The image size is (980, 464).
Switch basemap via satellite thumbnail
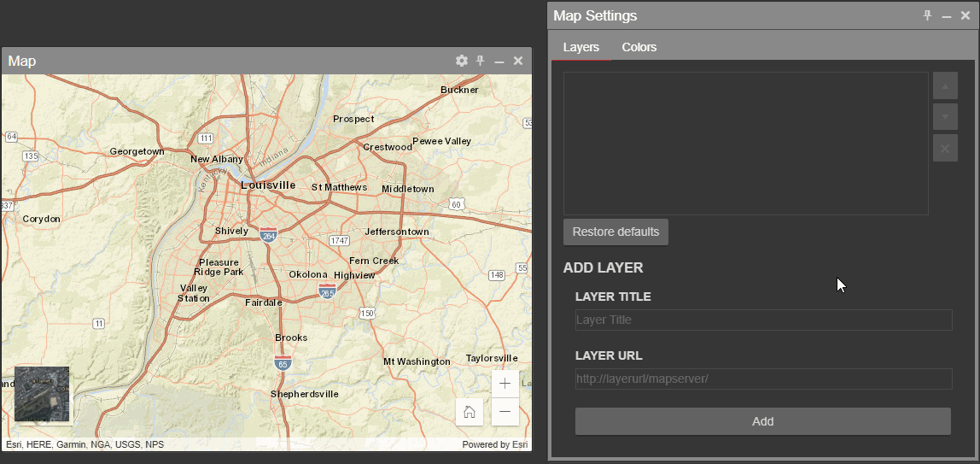42,394
